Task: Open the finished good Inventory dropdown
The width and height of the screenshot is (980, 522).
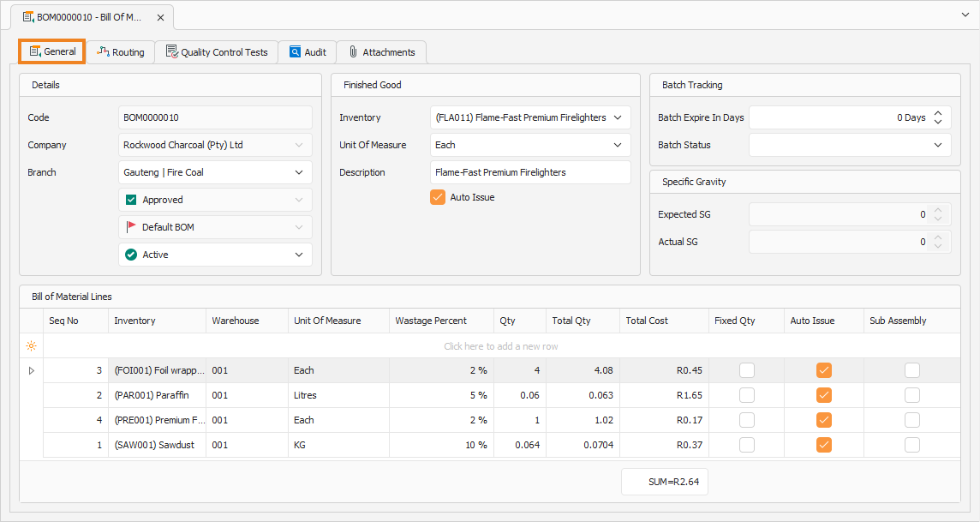Action: 618,117
